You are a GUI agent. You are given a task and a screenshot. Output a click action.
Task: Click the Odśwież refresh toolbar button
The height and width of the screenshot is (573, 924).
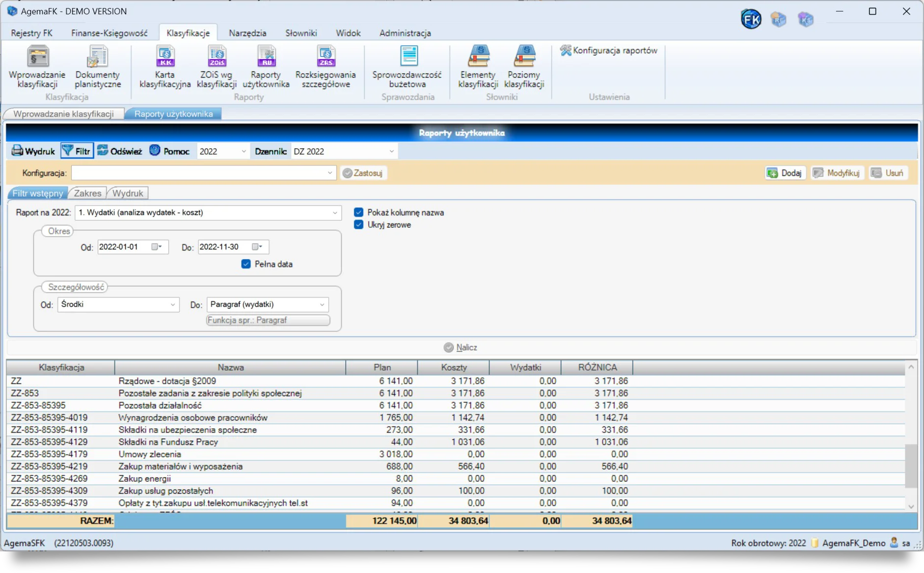[x=119, y=151]
